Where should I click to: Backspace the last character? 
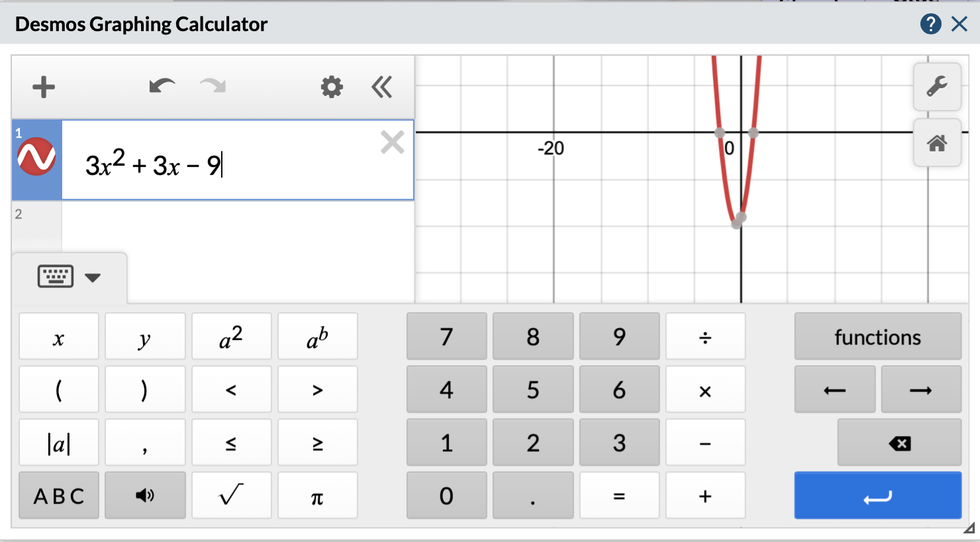[x=899, y=443]
